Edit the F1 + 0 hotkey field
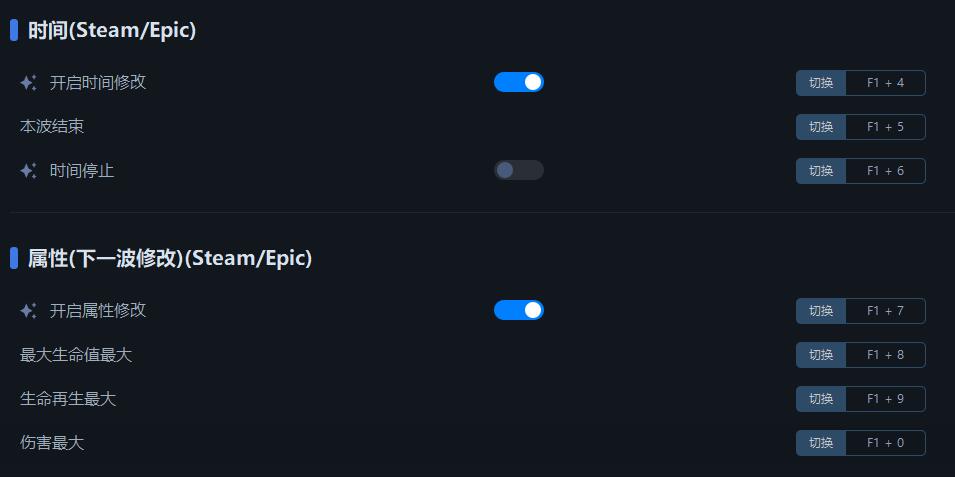The image size is (955, 477). coord(886,443)
